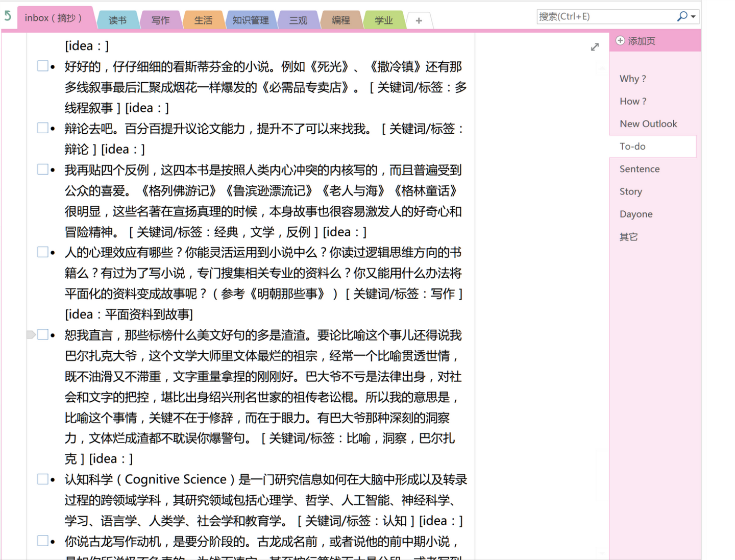
Task: Open the 知识管理 section tab
Action: coord(251,20)
